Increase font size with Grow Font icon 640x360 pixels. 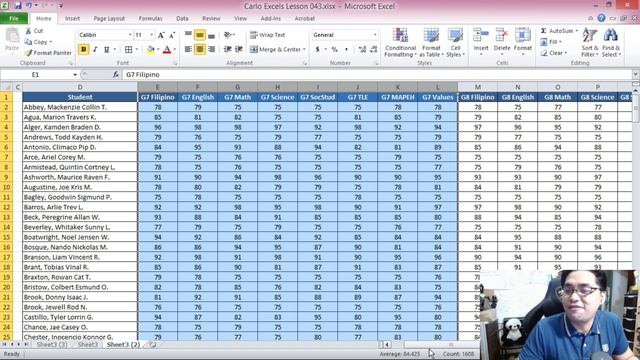pos(161,35)
